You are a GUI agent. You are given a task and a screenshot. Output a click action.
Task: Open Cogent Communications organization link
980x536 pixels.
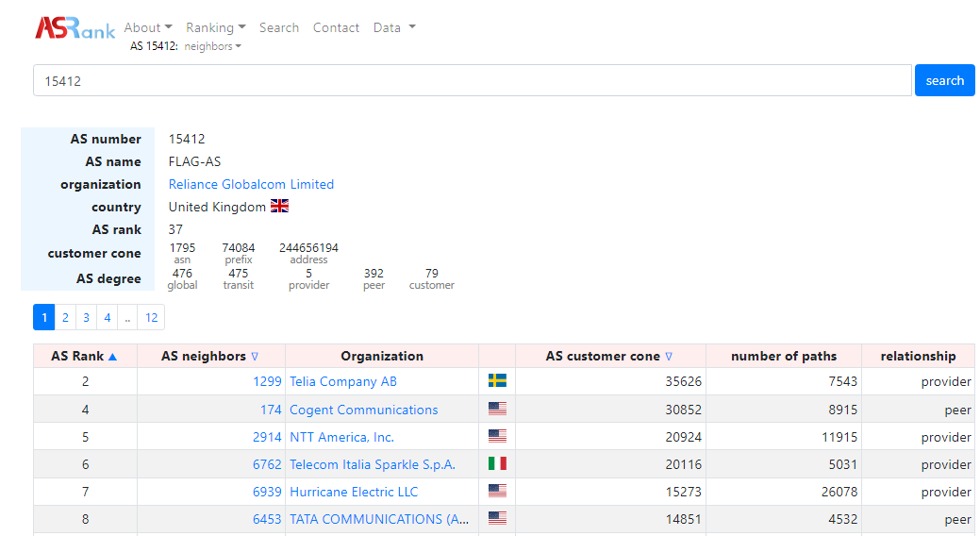364,410
